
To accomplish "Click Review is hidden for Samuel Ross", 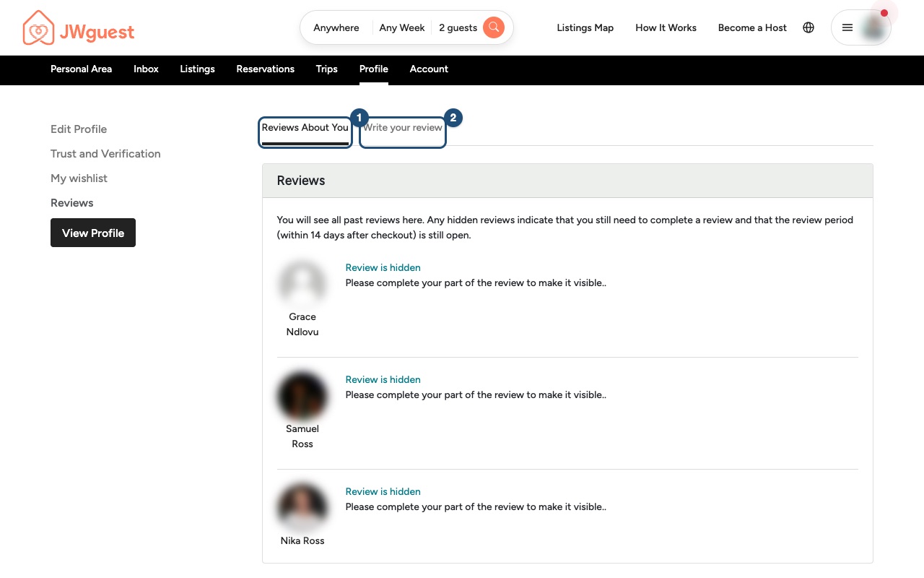I will click(x=383, y=379).
